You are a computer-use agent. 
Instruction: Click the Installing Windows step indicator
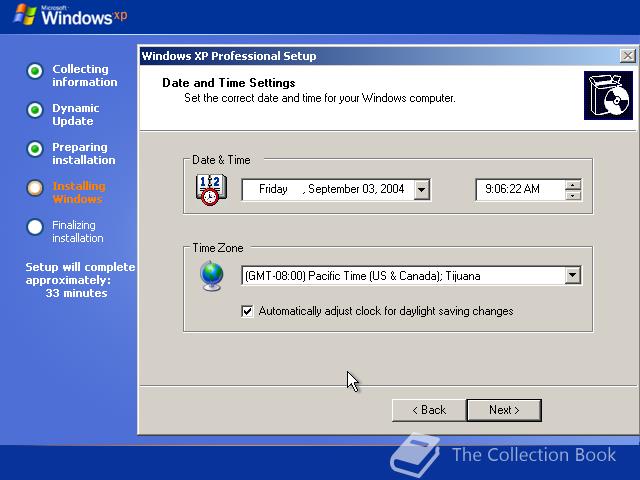coord(35,188)
